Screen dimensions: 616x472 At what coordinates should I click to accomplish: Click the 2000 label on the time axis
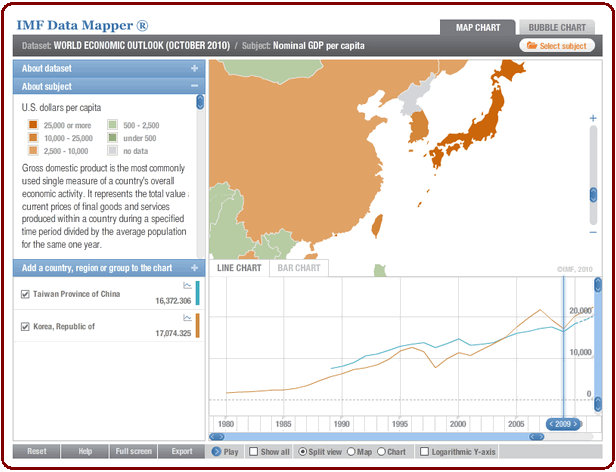(458, 424)
